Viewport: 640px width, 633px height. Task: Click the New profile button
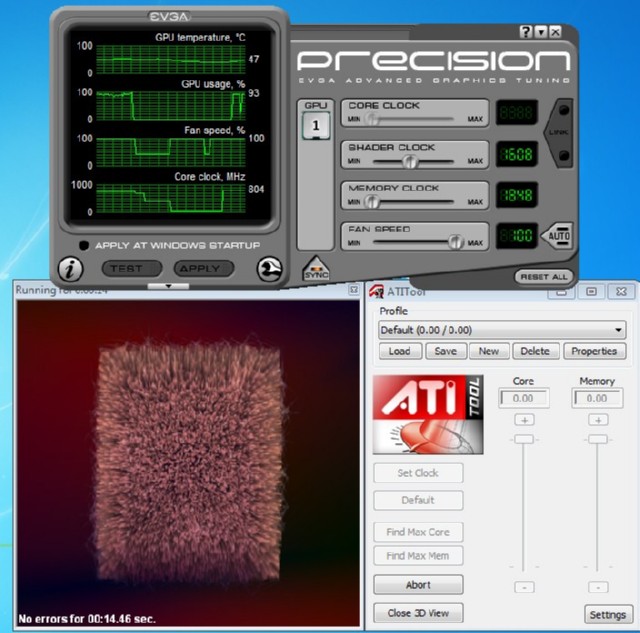[489, 351]
